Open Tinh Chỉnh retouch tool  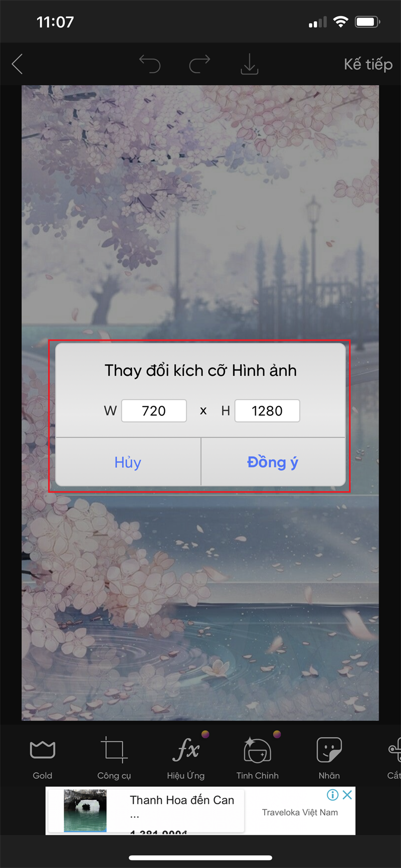click(x=258, y=758)
